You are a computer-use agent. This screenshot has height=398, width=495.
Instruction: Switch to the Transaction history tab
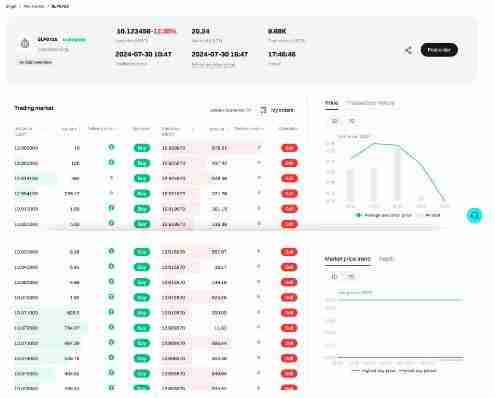tap(370, 103)
